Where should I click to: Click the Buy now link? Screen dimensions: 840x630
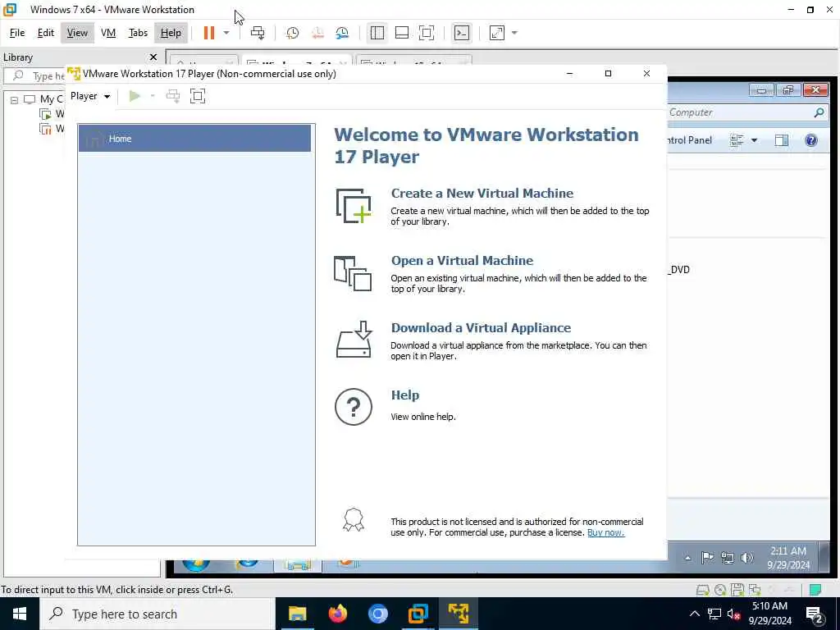(x=606, y=532)
